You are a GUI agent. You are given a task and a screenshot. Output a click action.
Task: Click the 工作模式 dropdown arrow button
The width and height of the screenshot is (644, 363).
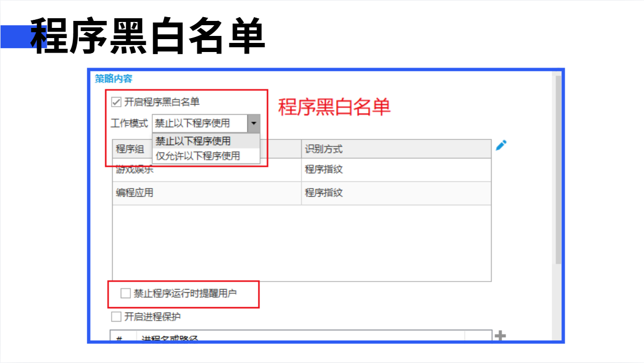coord(254,123)
